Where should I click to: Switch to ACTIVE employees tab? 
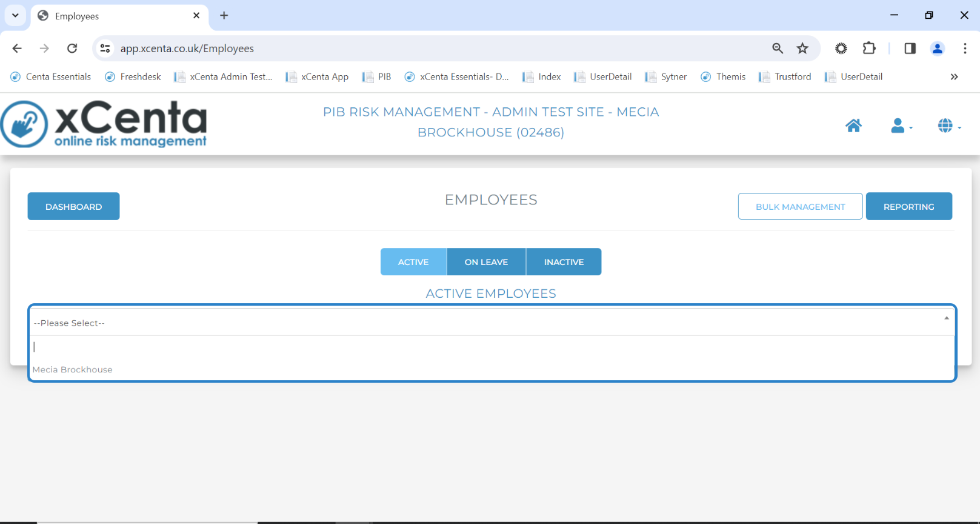point(413,262)
